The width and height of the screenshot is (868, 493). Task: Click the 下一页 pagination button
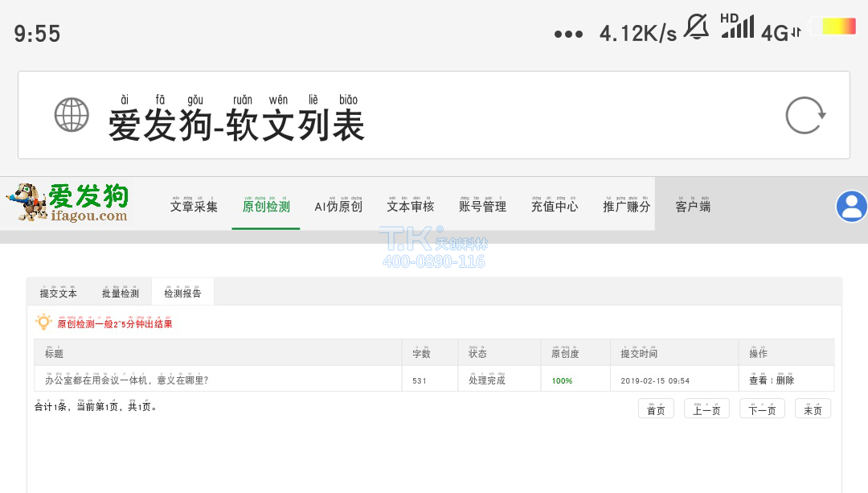click(x=761, y=409)
